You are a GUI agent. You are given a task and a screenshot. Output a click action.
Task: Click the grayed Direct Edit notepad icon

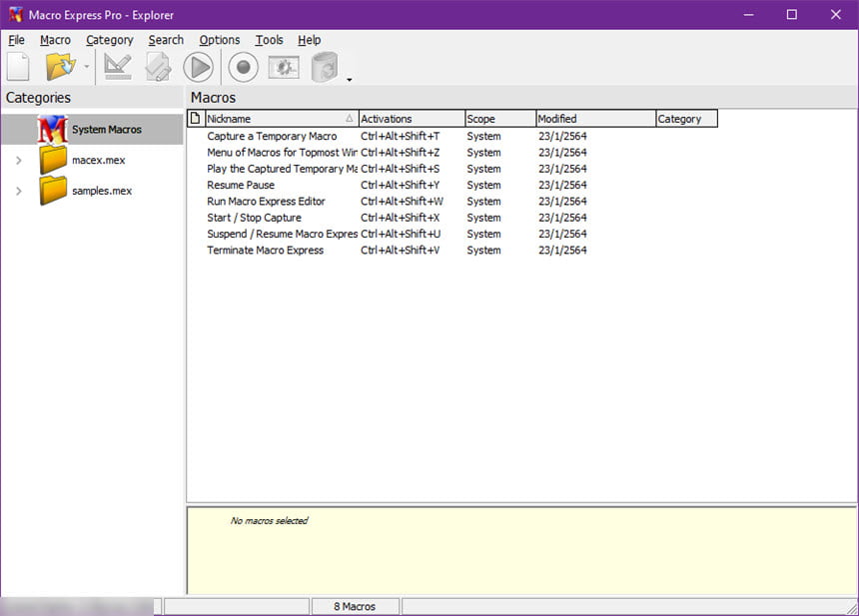[159, 67]
